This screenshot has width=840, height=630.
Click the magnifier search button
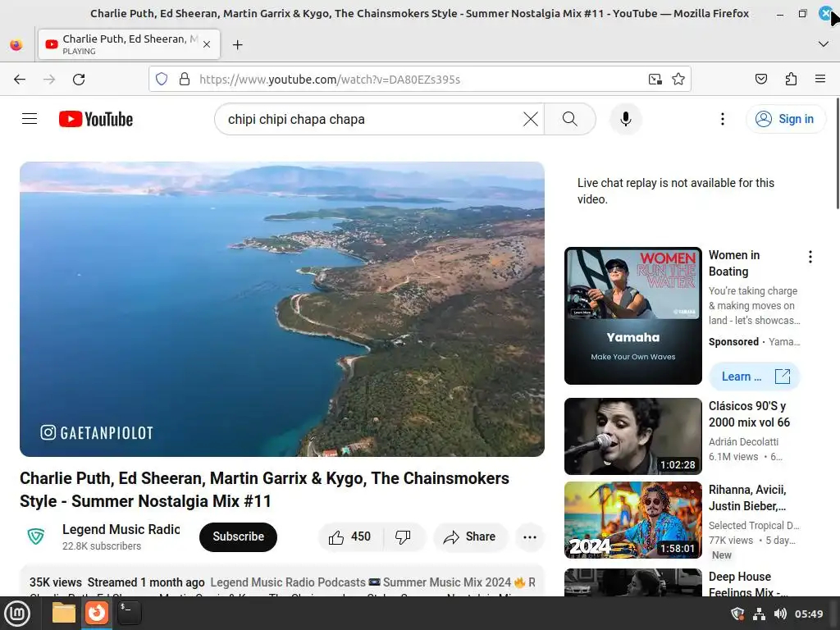click(x=570, y=119)
